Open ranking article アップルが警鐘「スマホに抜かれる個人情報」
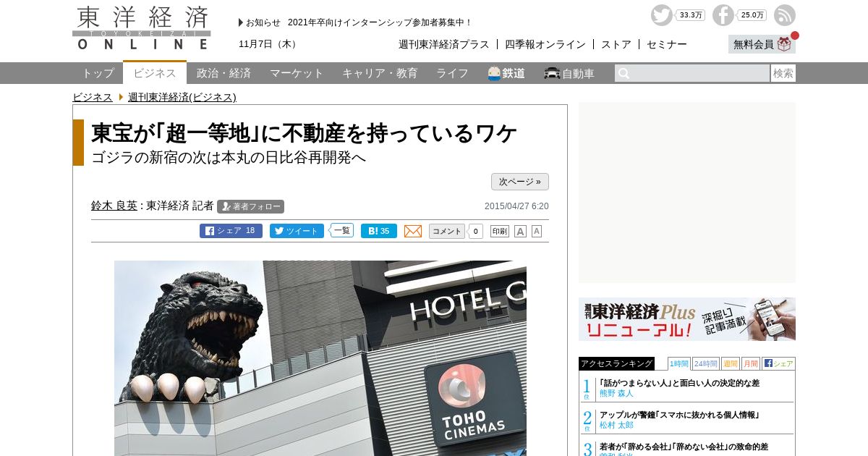The width and height of the screenshot is (868, 456). pos(679,415)
